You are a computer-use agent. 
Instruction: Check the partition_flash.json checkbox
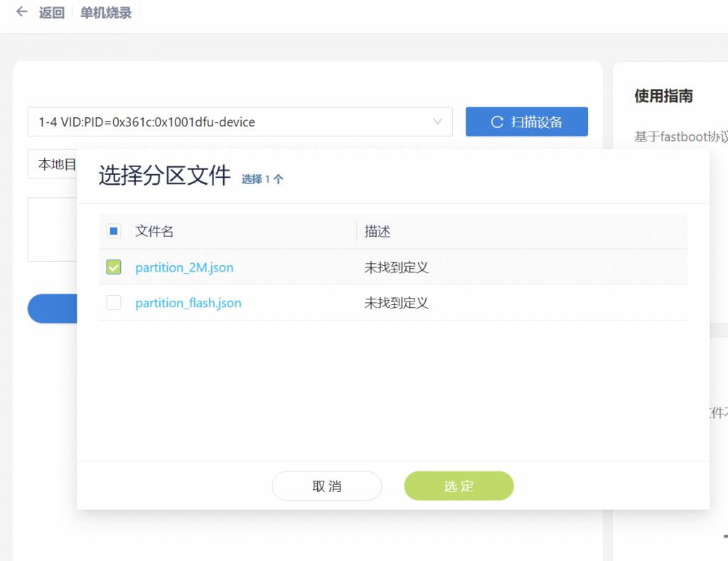coord(114,303)
